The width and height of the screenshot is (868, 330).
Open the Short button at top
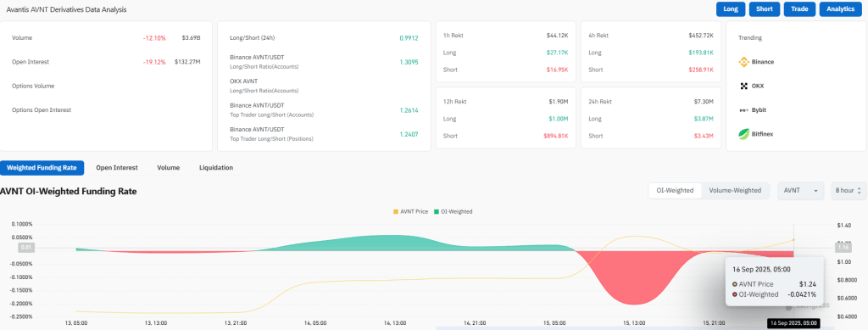coord(765,9)
